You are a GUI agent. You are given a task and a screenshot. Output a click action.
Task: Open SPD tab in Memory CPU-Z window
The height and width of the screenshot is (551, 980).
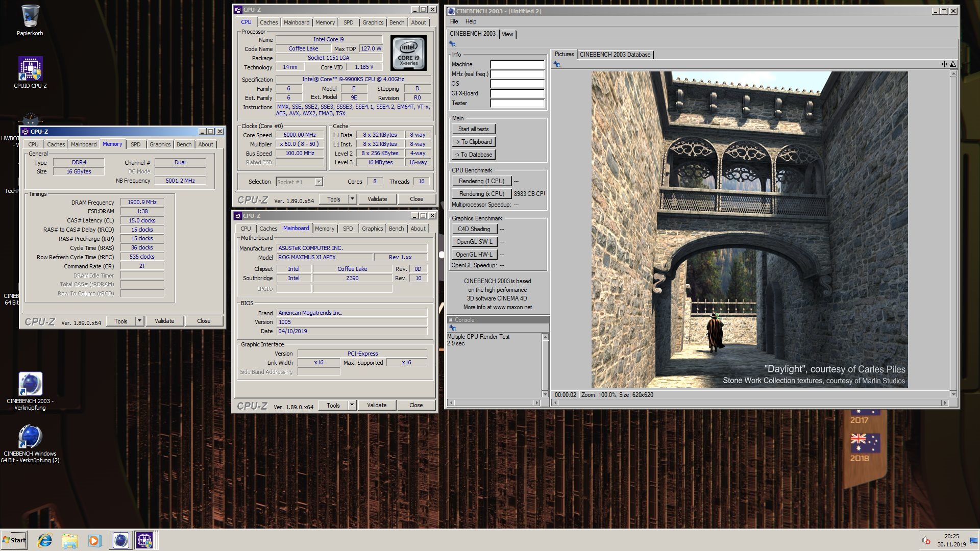135,144
